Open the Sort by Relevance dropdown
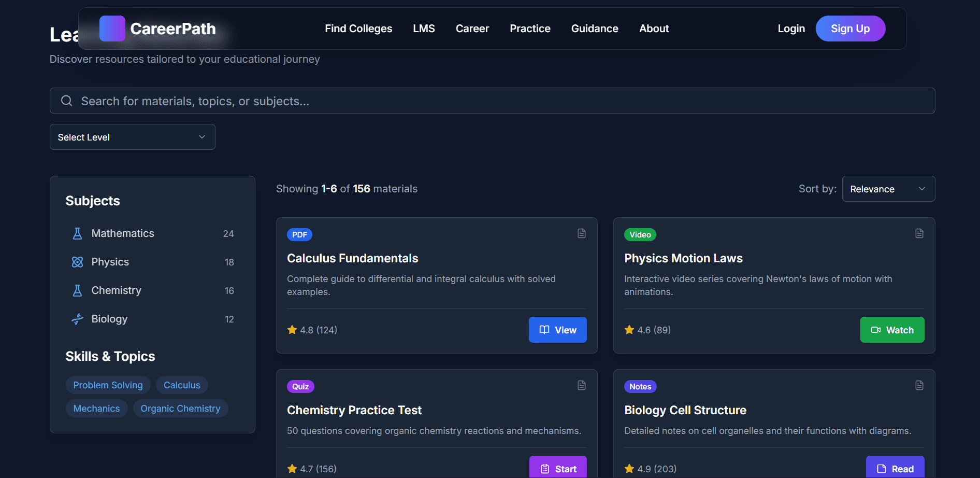Image resolution: width=980 pixels, height=478 pixels. pos(888,189)
